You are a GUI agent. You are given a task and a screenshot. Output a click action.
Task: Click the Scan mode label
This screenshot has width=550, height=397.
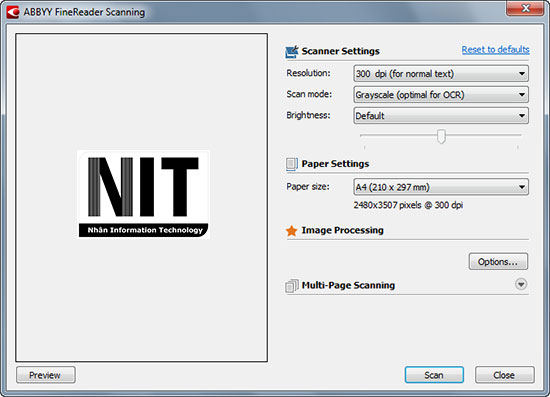(309, 94)
